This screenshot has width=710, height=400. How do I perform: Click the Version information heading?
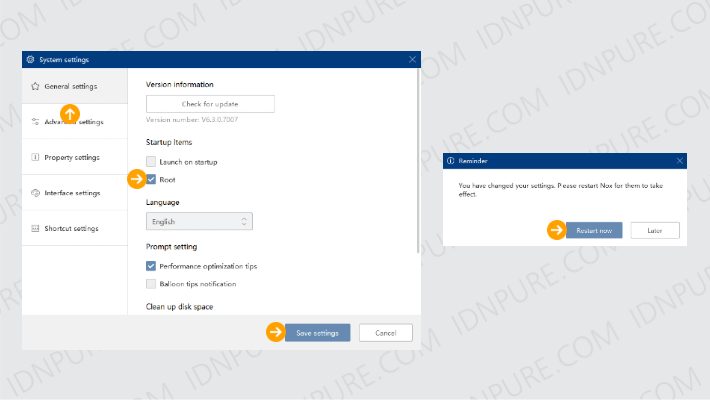180,84
